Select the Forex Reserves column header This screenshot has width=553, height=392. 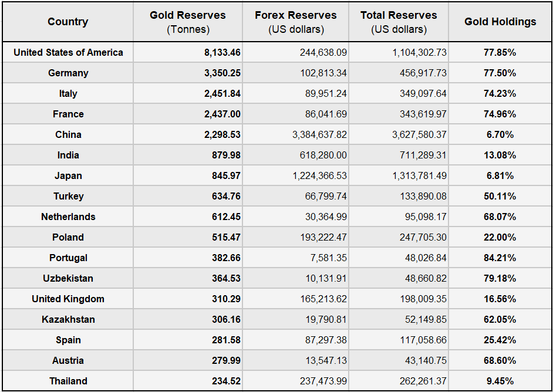[296, 22]
